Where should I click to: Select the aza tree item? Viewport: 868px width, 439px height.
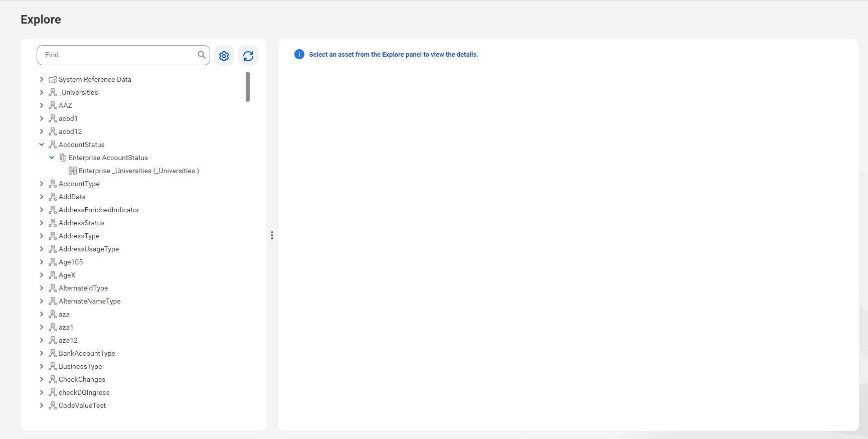[64, 314]
